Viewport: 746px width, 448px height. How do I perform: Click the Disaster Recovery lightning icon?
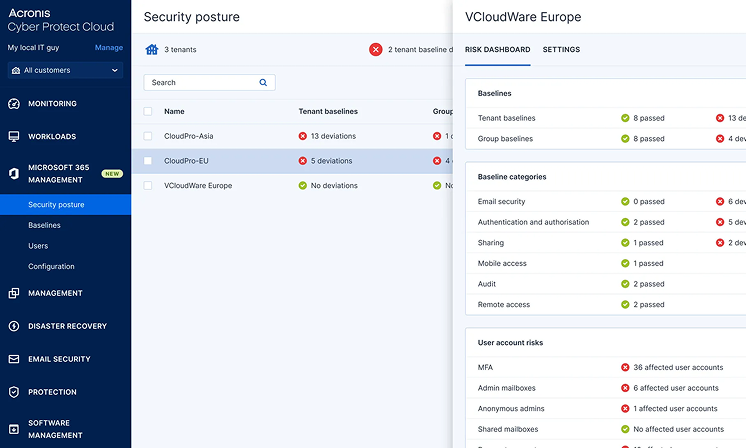point(14,326)
